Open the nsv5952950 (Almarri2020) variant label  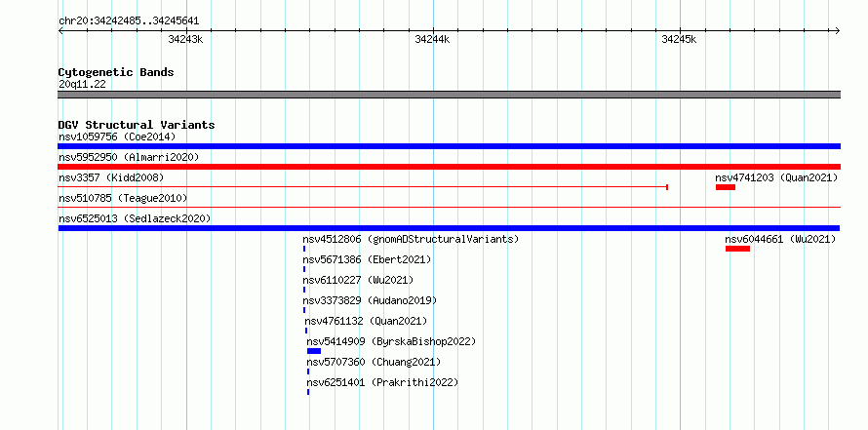(x=129, y=157)
